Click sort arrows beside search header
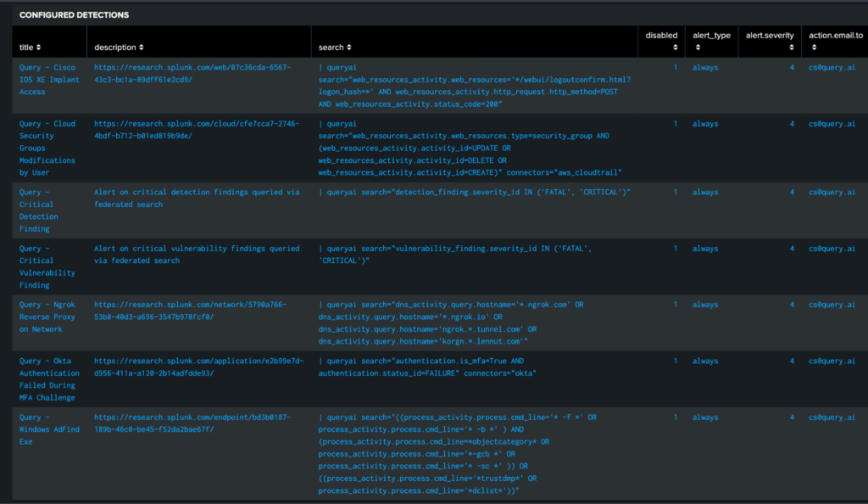Screen dimensions: 868x504 tap(350, 48)
